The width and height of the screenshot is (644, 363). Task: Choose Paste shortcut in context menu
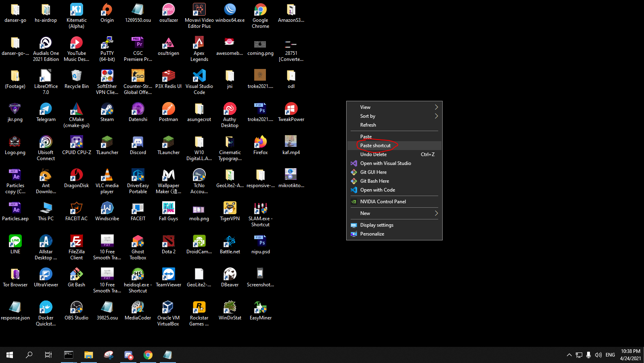tap(394, 146)
